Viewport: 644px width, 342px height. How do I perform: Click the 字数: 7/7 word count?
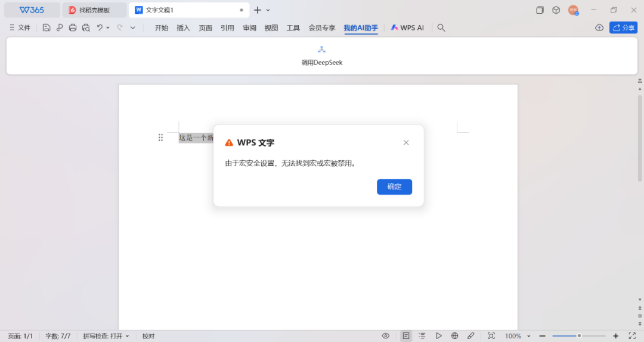(58, 336)
